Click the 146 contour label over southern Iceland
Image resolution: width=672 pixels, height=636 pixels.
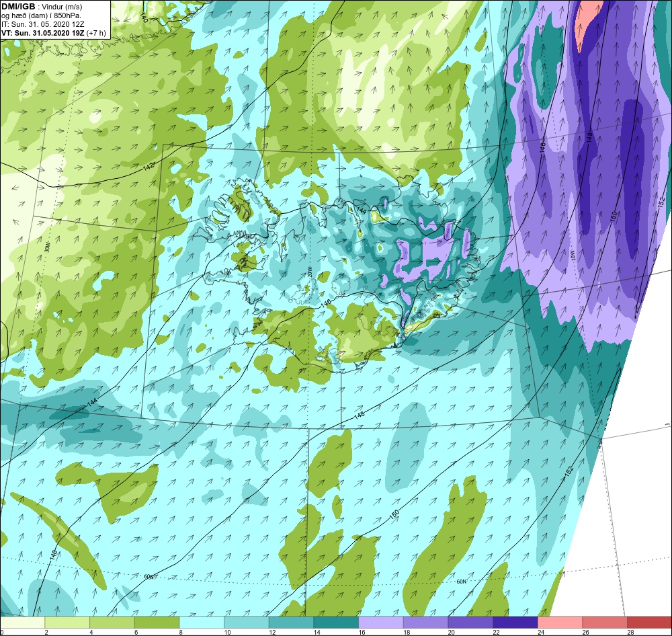coord(326,303)
